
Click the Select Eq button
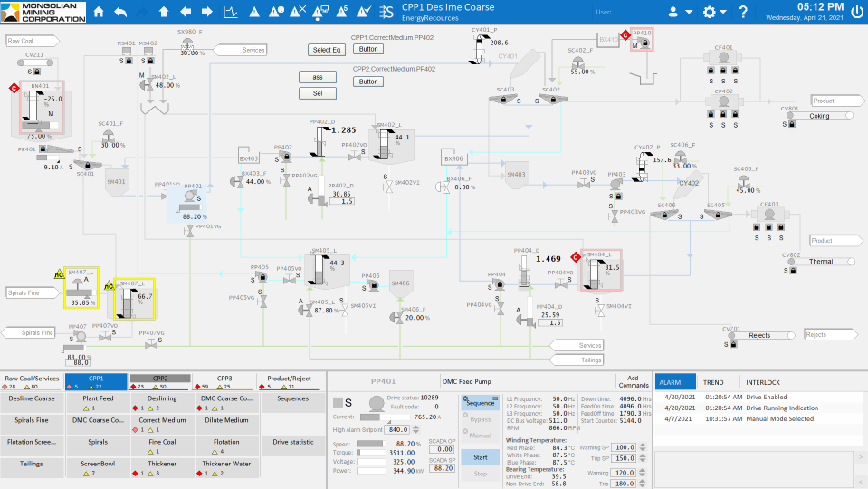click(326, 50)
